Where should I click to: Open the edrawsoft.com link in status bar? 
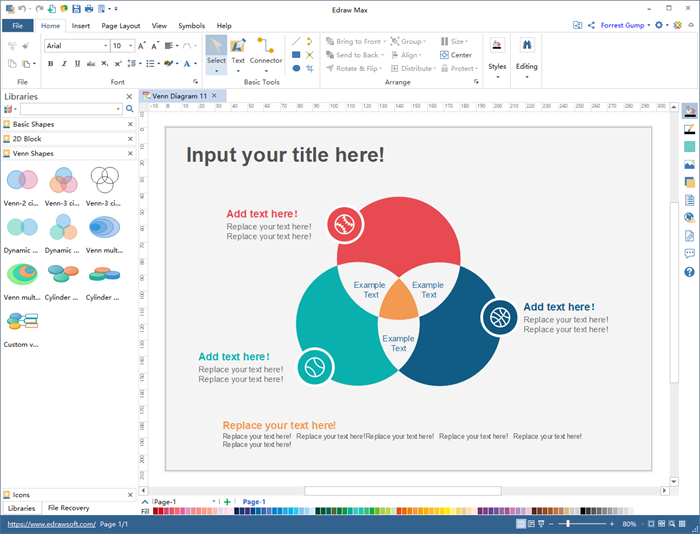click(51, 524)
